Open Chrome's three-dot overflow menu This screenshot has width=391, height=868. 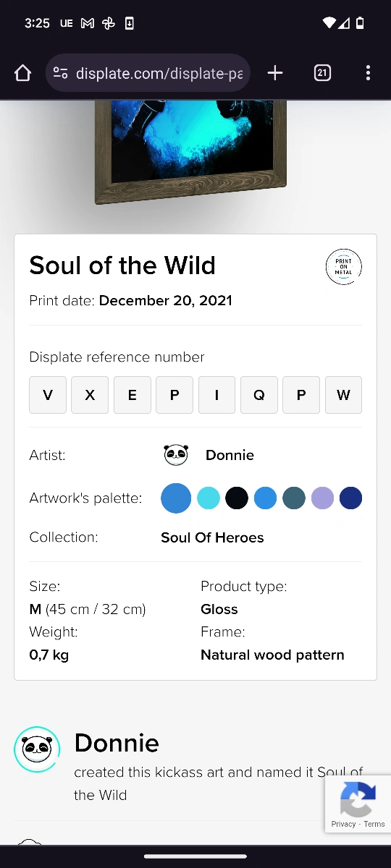[368, 73]
